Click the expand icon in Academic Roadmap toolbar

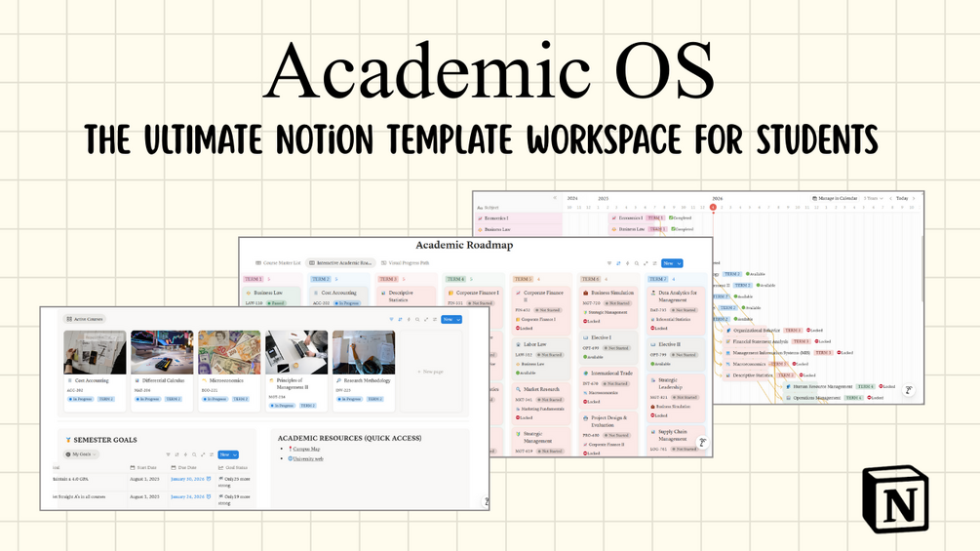click(x=646, y=263)
